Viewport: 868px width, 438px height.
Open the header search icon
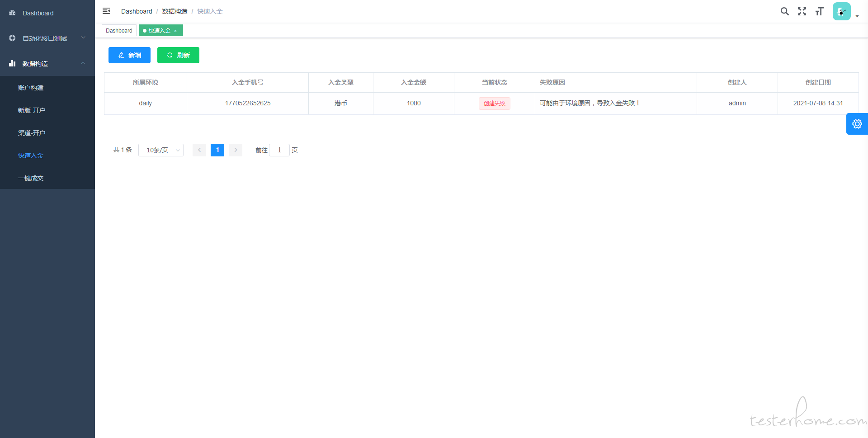pyautogui.click(x=784, y=11)
